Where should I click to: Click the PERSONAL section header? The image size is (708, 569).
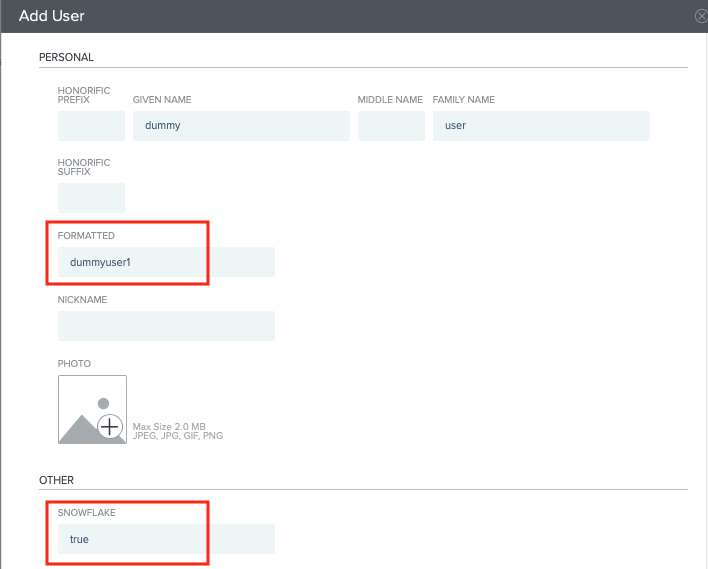[x=66, y=57]
